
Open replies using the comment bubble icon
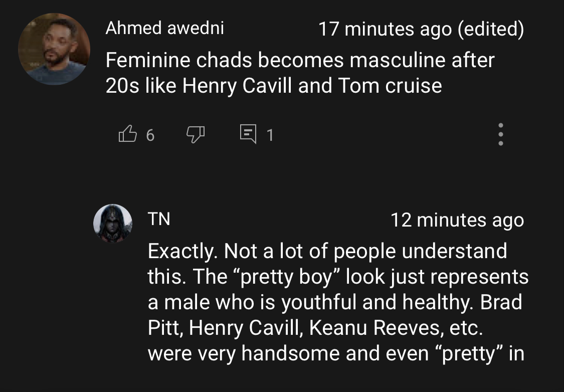(x=249, y=134)
